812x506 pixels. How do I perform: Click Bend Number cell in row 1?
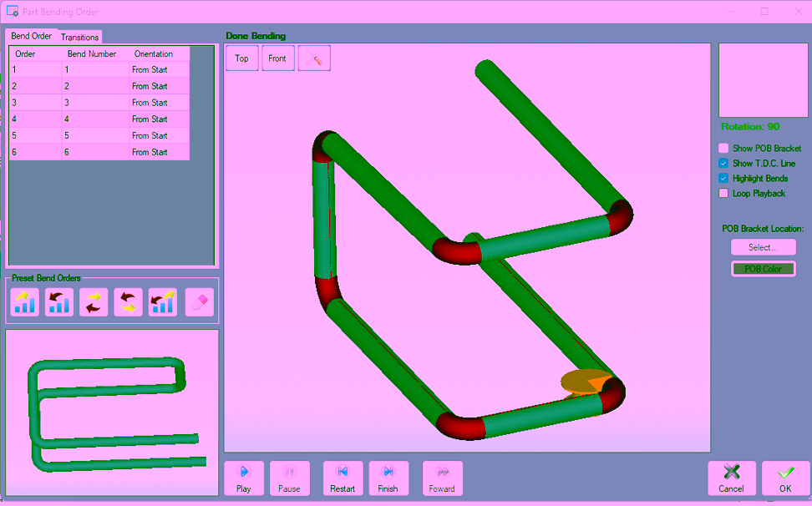point(95,70)
